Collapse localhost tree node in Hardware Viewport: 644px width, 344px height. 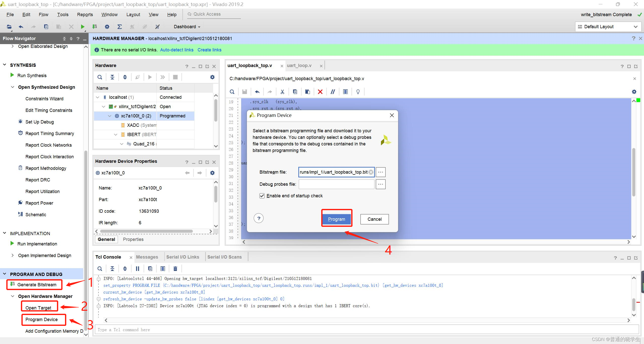[98, 97]
